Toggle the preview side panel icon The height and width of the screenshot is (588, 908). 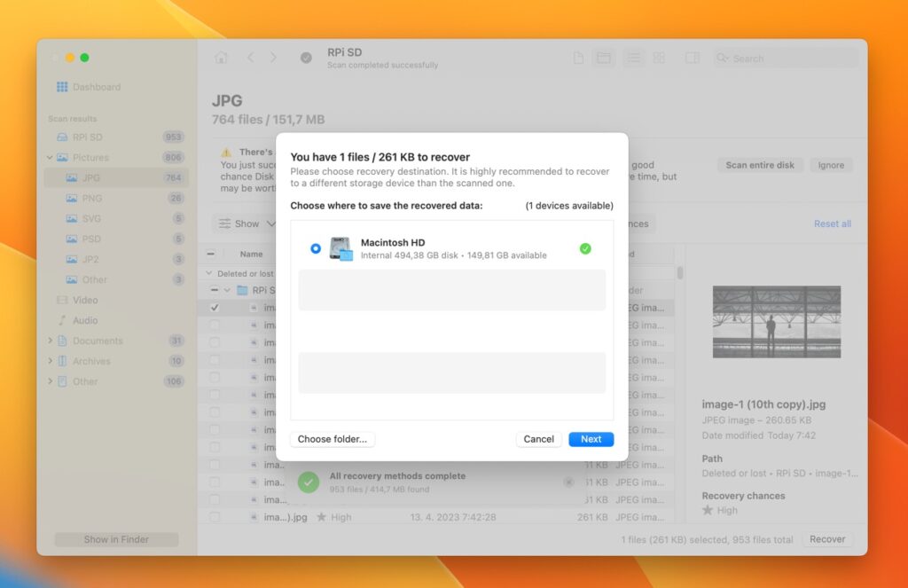click(692, 58)
